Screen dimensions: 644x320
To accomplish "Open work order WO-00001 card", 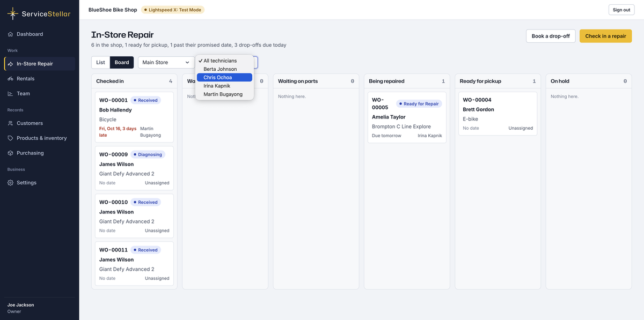I will [x=134, y=117].
